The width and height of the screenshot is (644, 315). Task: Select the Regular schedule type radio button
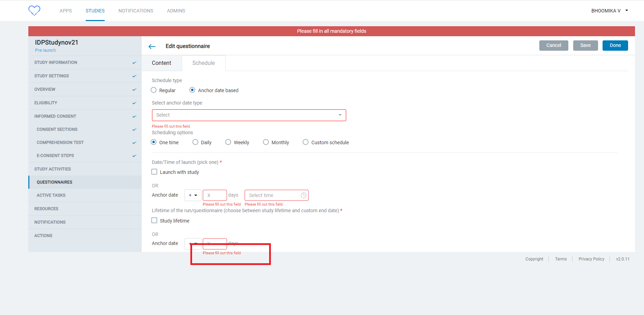point(153,90)
